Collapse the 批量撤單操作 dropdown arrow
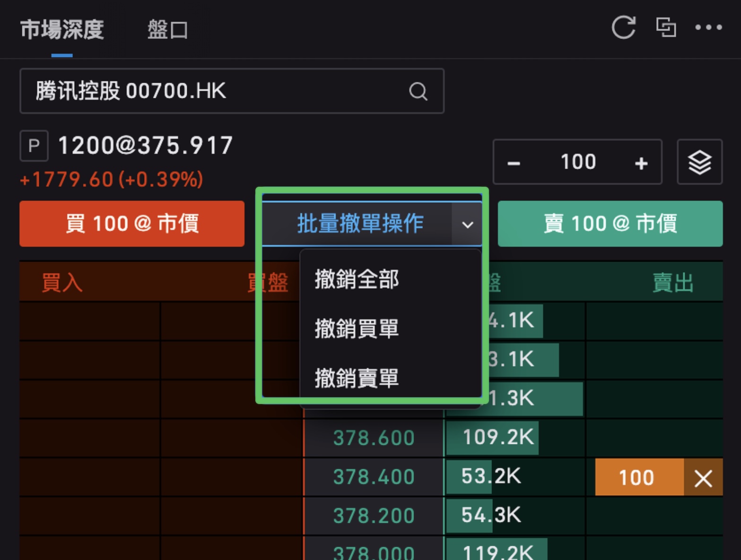Screen dimensions: 741x560 [x=467, y=224]
